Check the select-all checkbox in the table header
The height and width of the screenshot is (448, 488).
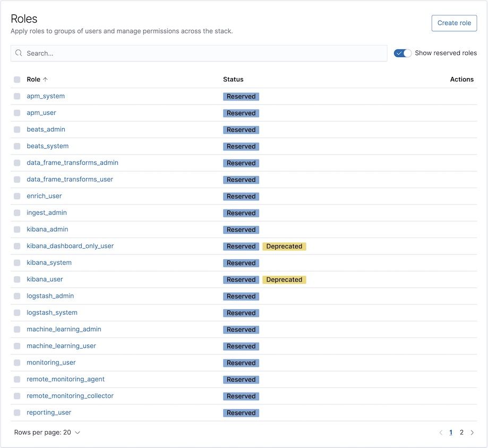(17, 79)
